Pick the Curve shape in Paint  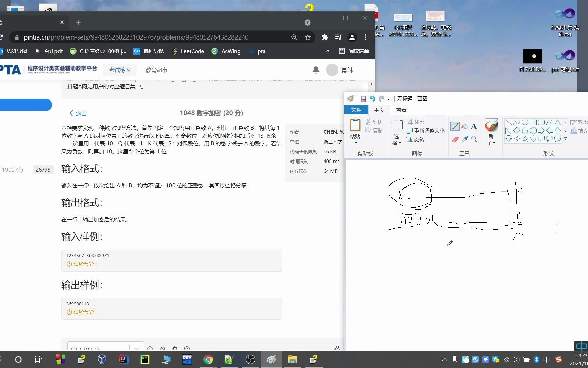point(517,122)
